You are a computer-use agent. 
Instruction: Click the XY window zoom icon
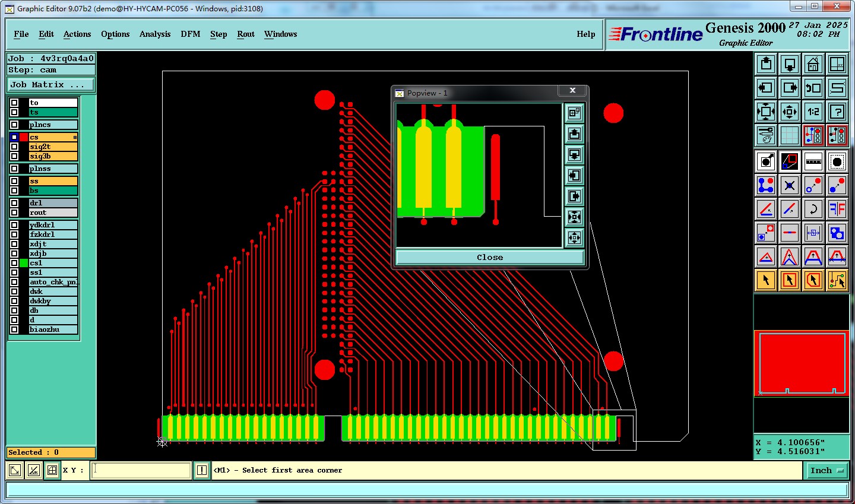point(837,64)
